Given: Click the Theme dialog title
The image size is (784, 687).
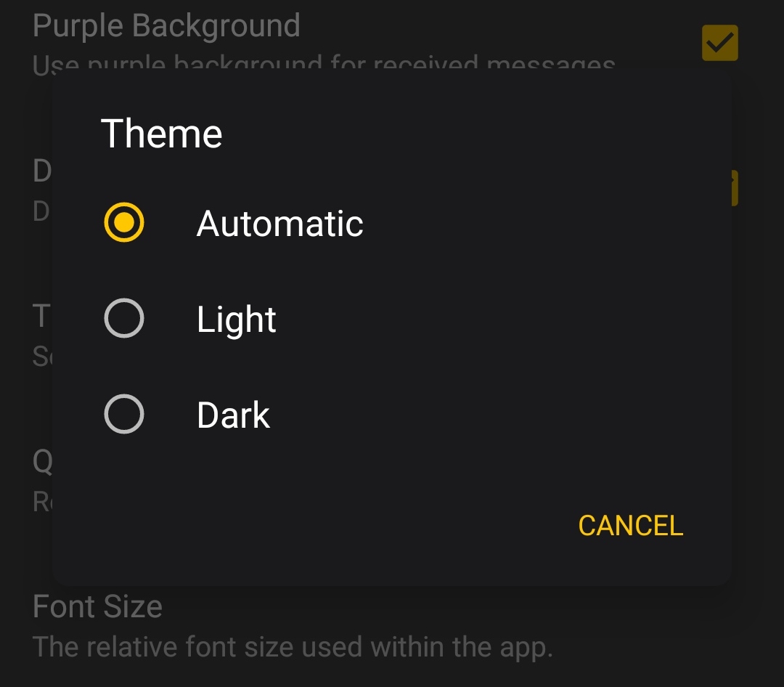Looking at the screenshot, I should point(161,134).
